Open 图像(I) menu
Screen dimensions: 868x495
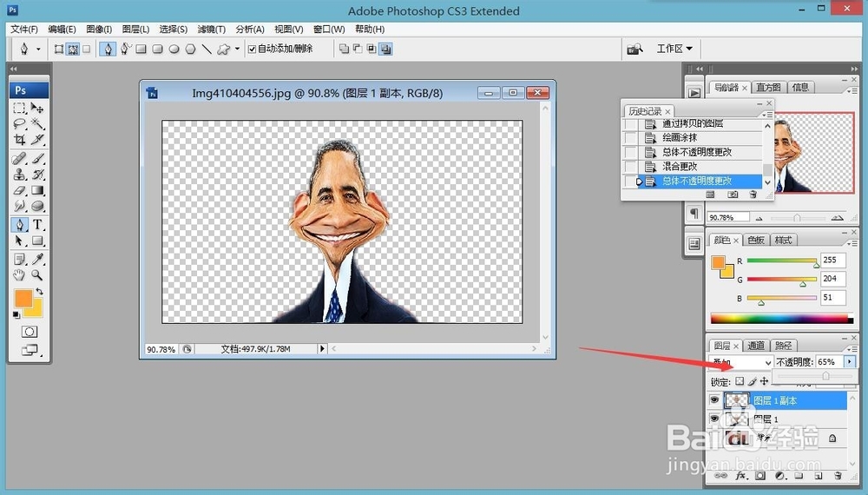(99, 29)
